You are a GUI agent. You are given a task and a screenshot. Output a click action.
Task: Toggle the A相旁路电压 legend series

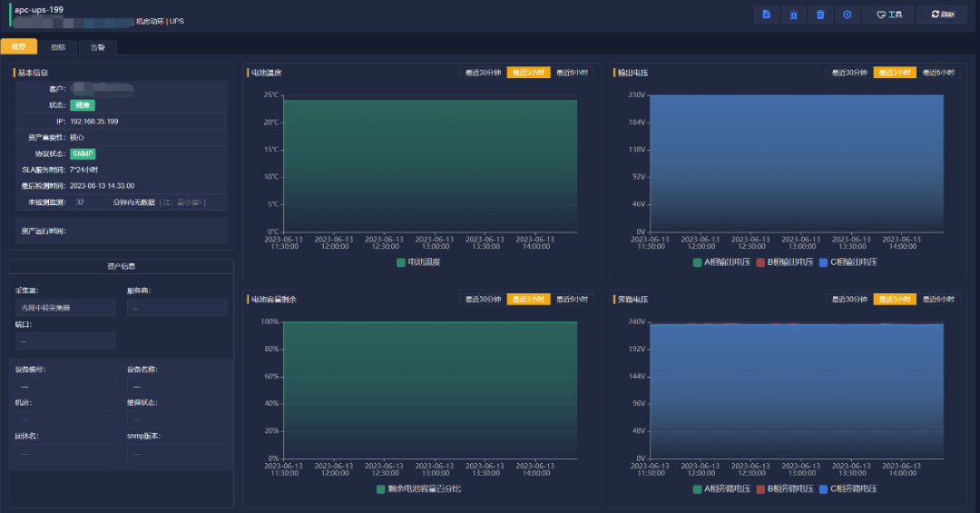point(722,488)
